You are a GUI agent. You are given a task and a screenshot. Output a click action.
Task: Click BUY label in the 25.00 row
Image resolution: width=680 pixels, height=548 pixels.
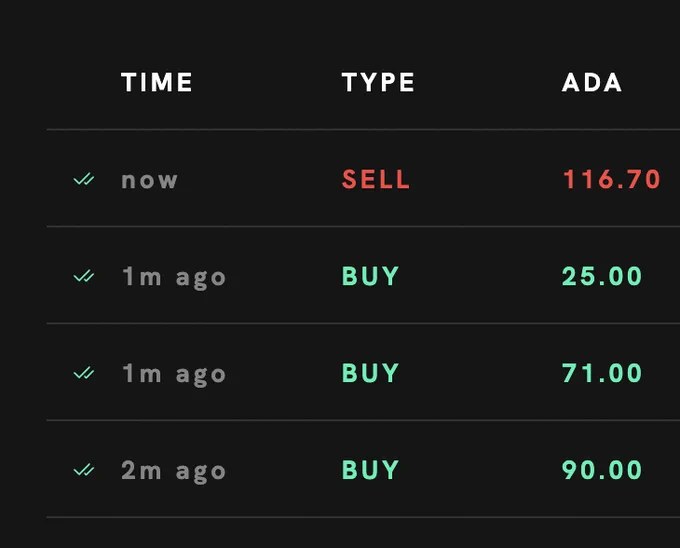tap(370, 276)
